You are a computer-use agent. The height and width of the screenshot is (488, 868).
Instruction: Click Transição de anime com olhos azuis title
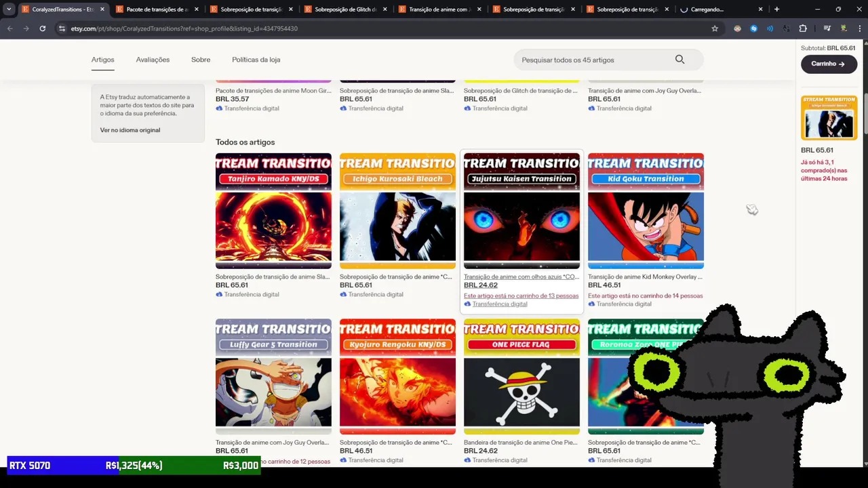pyautogui.click(x=521, y=277)
